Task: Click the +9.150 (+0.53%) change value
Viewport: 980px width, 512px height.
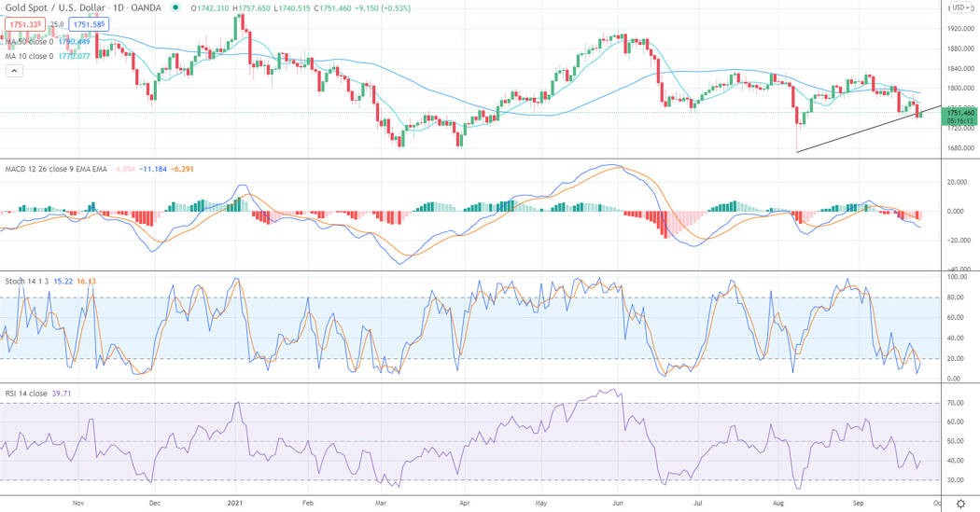Action: coord(383,8)
